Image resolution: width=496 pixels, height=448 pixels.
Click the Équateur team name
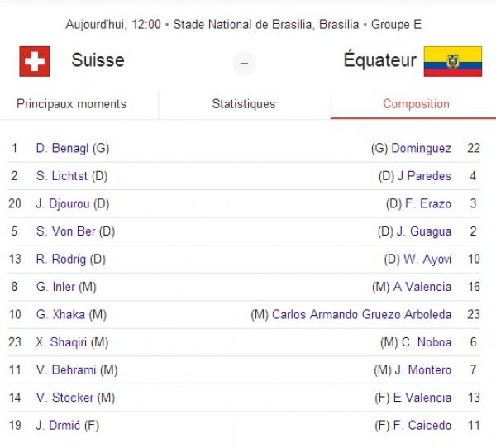pyautogui.click(x=379, y=60)
